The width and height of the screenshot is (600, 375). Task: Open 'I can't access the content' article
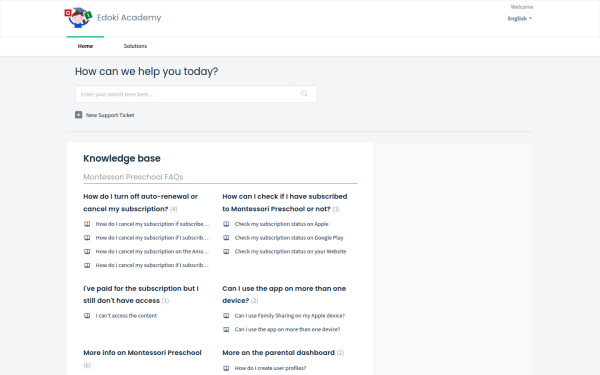(126, 316)
